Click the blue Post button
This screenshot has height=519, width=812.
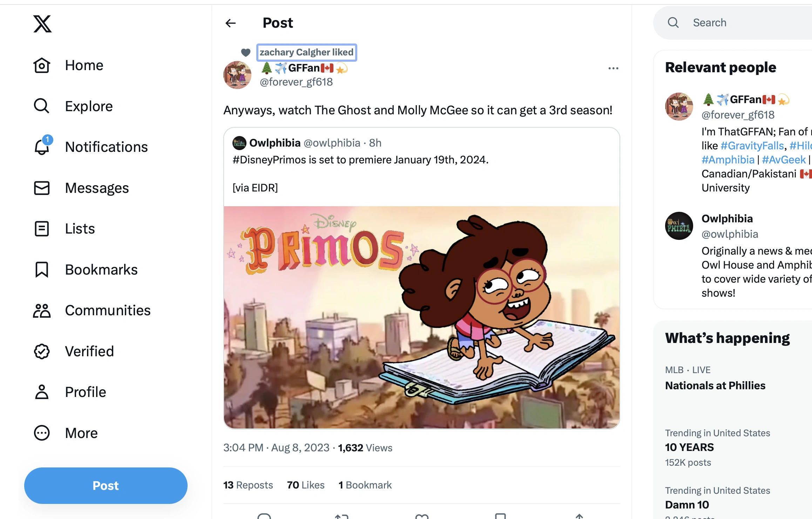[105, 485]
